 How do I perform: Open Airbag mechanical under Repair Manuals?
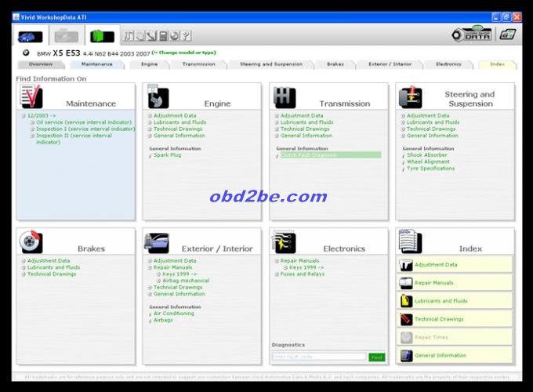click(186, 281)
